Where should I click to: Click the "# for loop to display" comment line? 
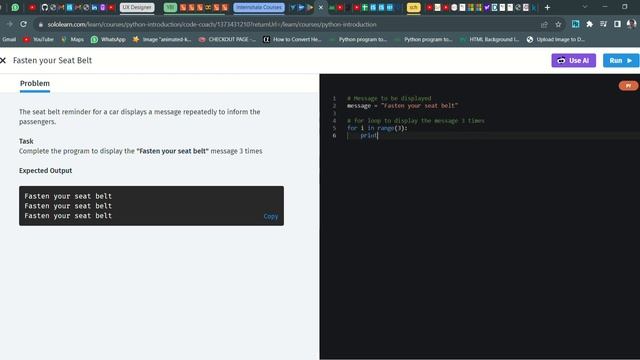click(416, 121)
